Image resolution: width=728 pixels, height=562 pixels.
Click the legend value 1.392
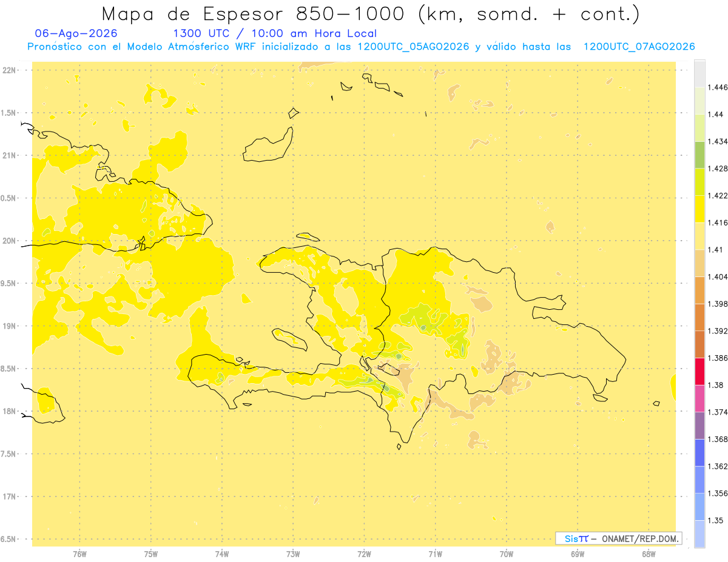(718, 331)
